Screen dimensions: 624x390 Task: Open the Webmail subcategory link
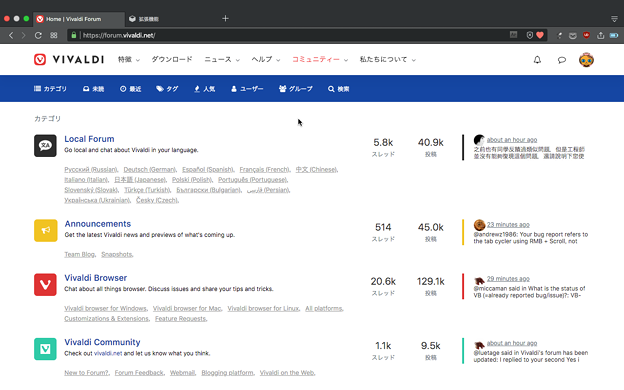point(182,373)
